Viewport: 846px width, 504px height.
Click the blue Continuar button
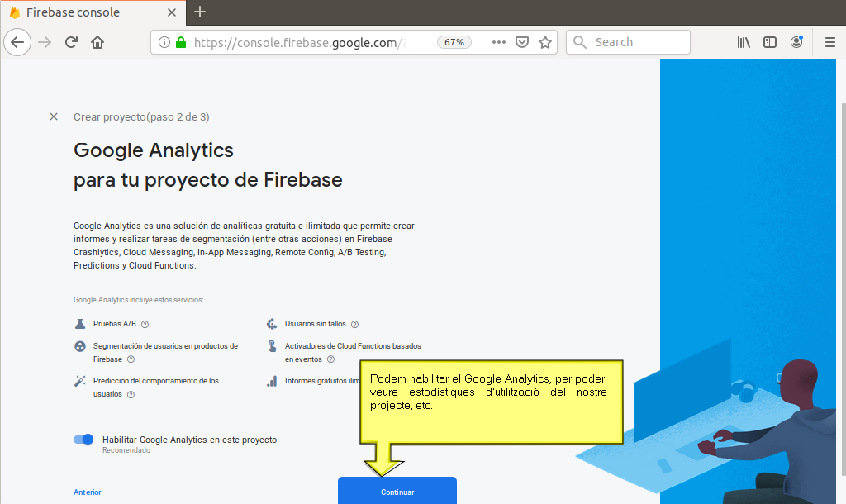[397, 491]
